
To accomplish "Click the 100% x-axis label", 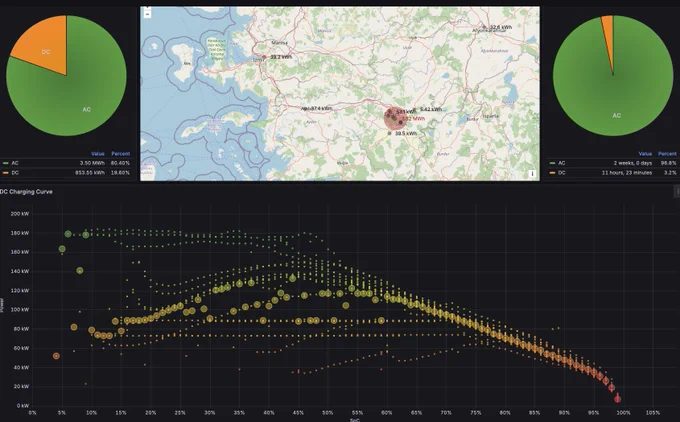I will (623, 412).
